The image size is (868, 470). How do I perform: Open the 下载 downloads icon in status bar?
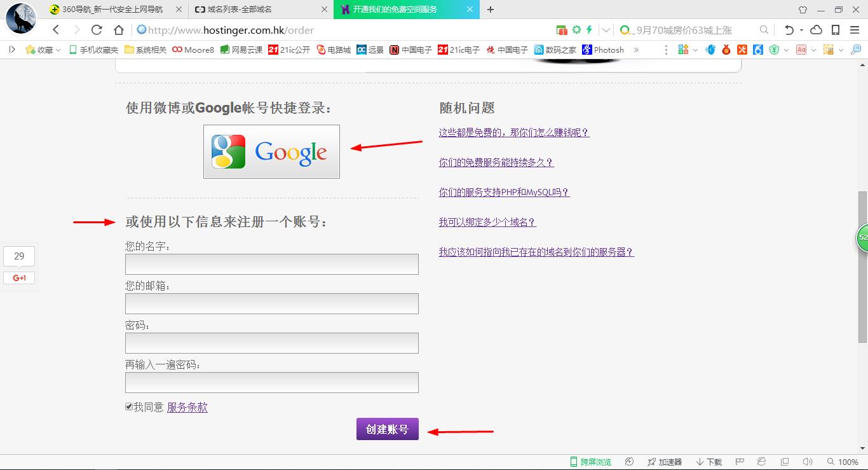709,462
